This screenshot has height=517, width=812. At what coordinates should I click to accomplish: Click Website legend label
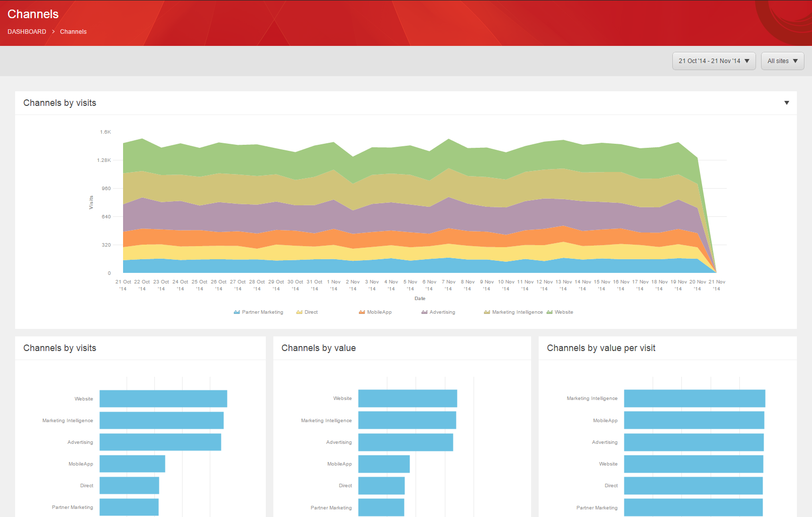point(564,312)
